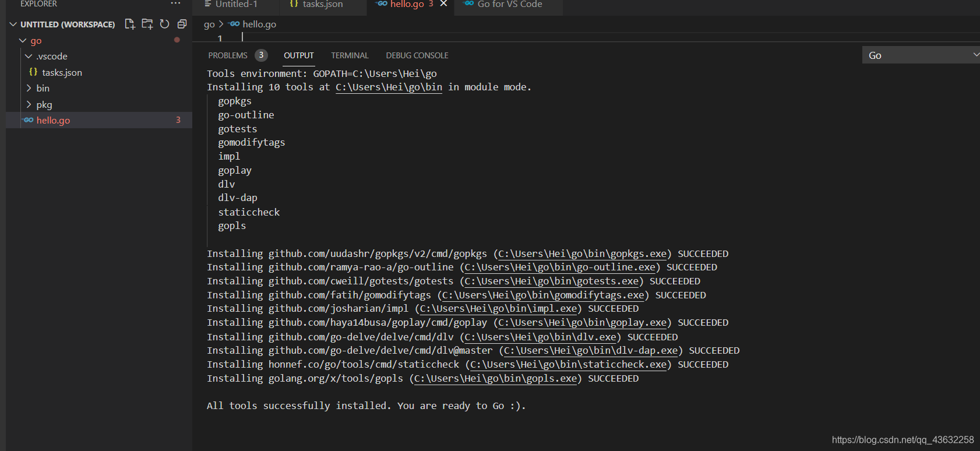Screen dimensions: 980x451
Task: Click the New File icon in Explorer
Action: [x=130, y=24]
